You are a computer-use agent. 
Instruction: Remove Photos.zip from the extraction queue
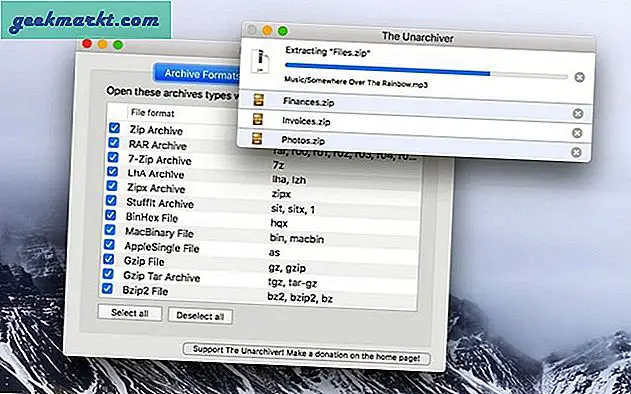click(576, 152)
